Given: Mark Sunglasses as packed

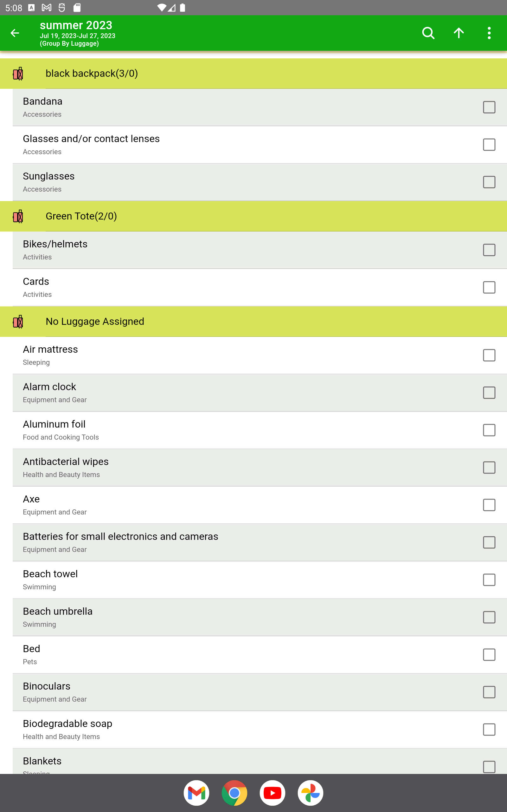Looking at the screenshot, I should click(x=489, y=182).
